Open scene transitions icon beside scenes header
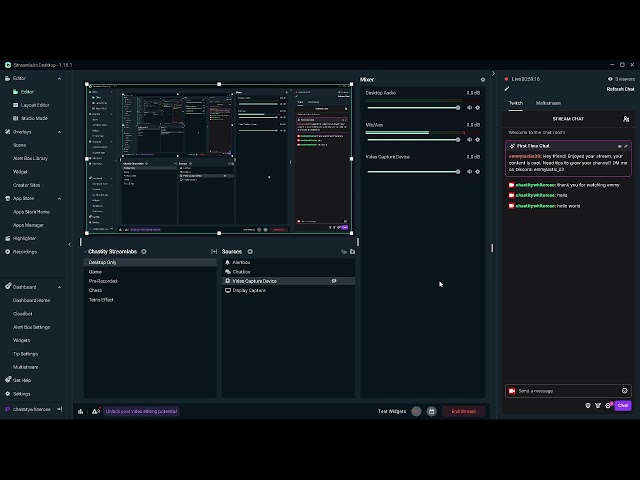This screenshot has width=640, height=480. [x=214, y=251]
